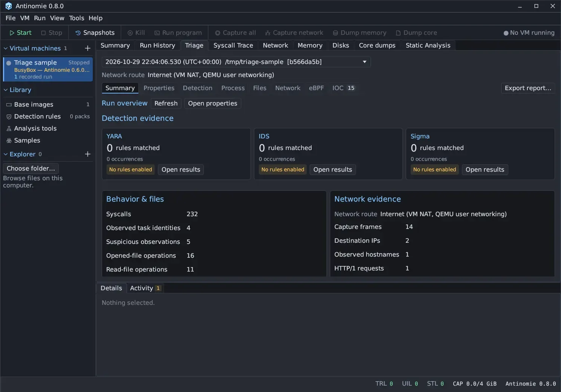The height and width of the screenshot is (392, 561).
Task: Click the Export report button
Action: click(x=528, y=88)
